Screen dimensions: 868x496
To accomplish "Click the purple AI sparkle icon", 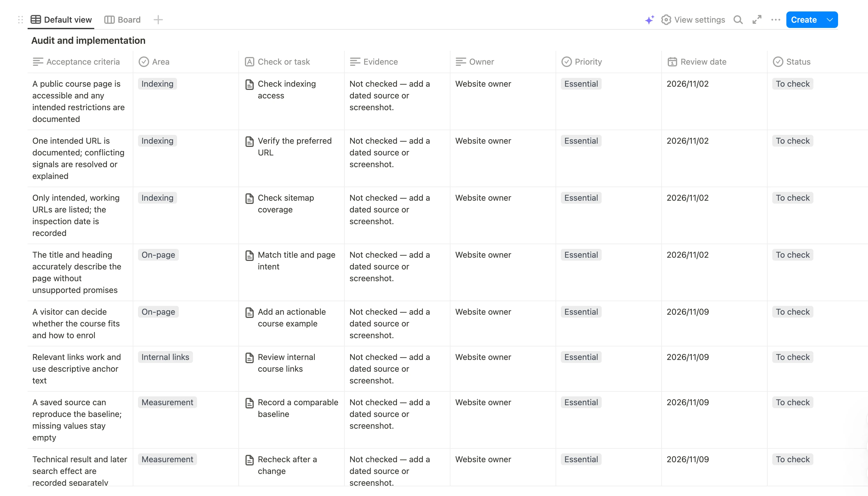I will [649, 20].
